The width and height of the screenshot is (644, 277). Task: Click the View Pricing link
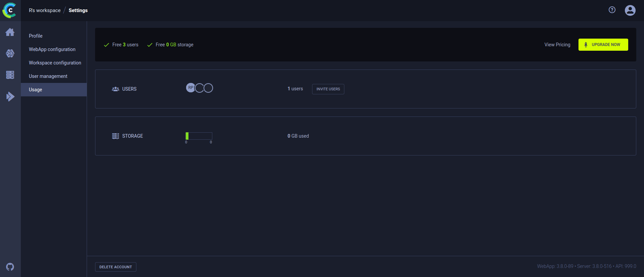pyautogui.click(x=557, y=45)
